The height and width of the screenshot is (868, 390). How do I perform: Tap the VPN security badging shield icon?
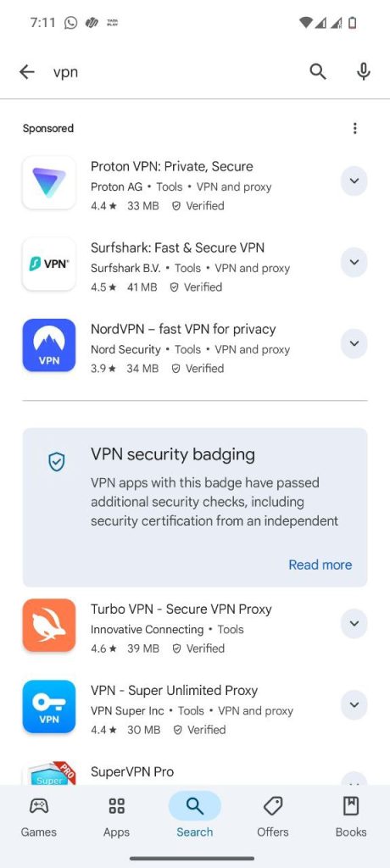[57, 461]
